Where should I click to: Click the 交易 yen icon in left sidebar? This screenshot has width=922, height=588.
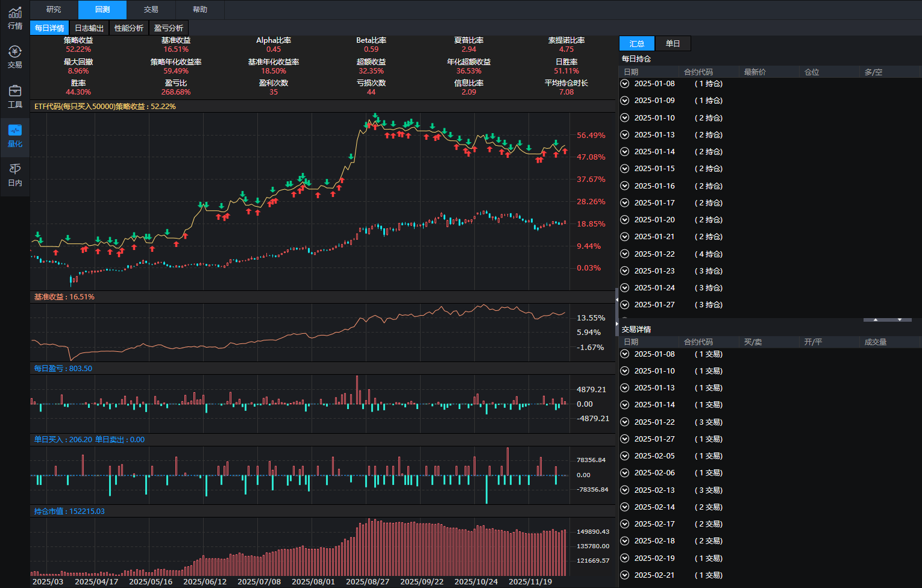[15, 57]
